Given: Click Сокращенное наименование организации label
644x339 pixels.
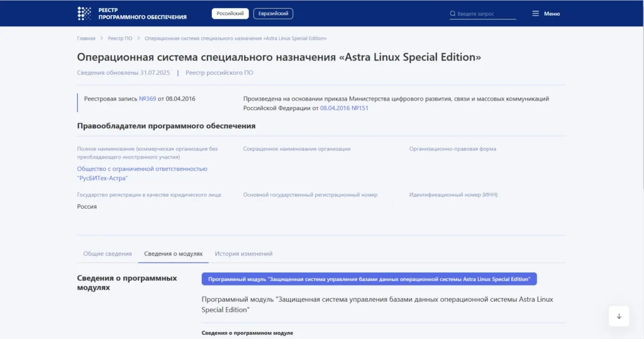Looking at the screenshot, I should pyautogui.click(x=297, y=149).
